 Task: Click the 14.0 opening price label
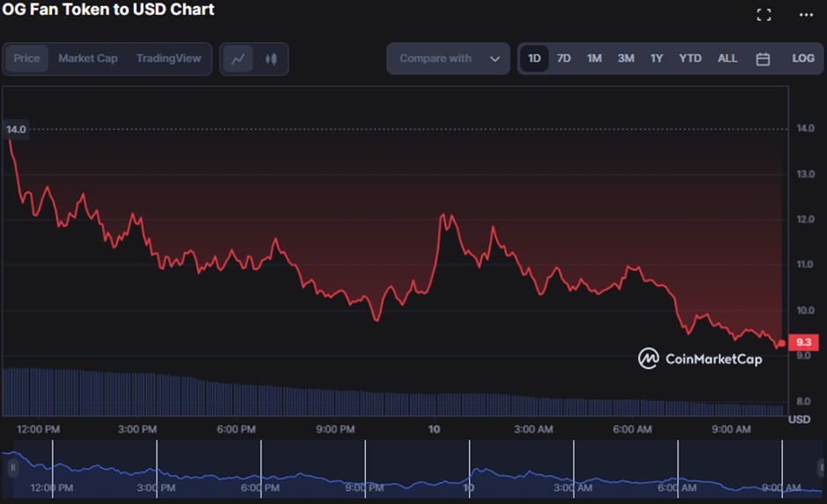tap(16, 129)
